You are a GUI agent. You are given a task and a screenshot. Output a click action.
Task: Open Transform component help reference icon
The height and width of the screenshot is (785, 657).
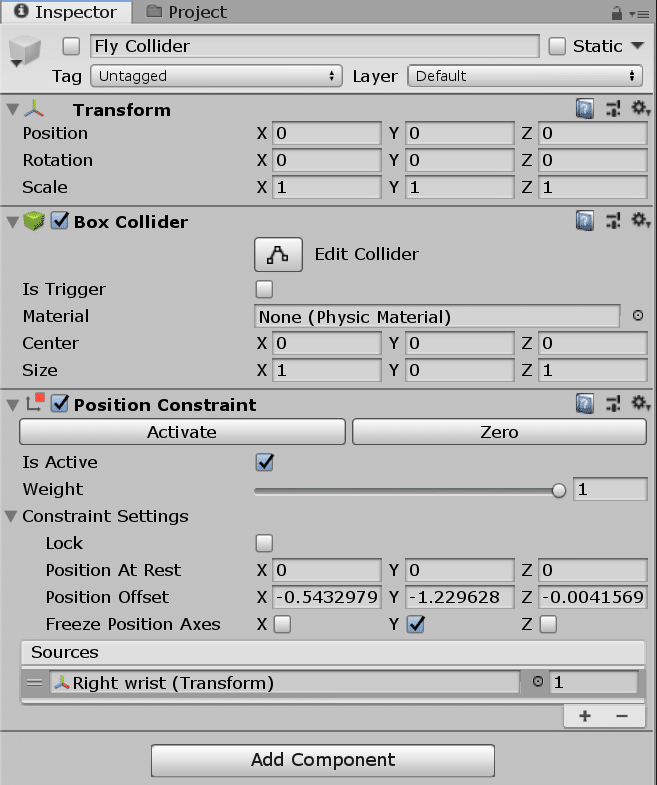click(585, 109)
